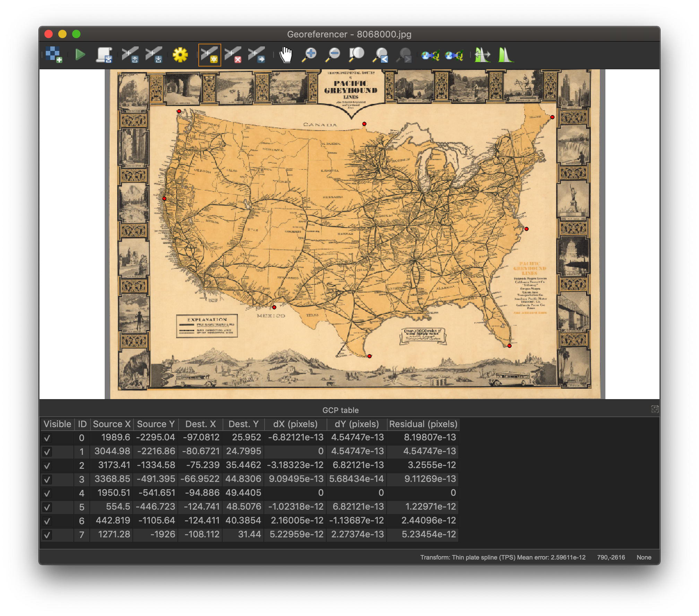
Task: Uncheck Visible for GCP ID 4
Action: [47, 493]
